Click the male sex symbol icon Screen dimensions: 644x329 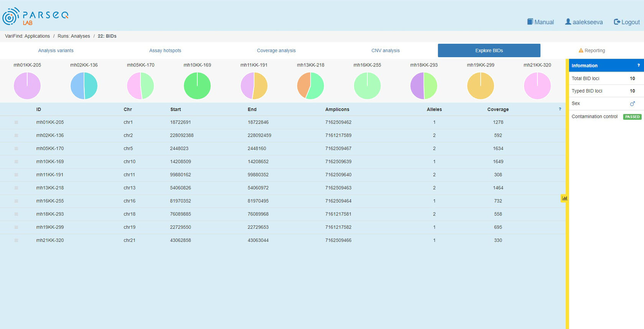click(x=632, y=103)
